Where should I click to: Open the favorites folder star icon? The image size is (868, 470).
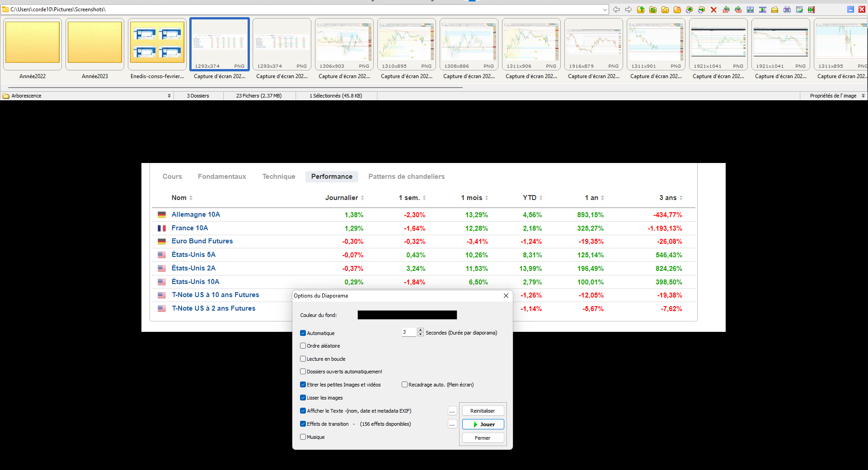click(x=665, y=9)
